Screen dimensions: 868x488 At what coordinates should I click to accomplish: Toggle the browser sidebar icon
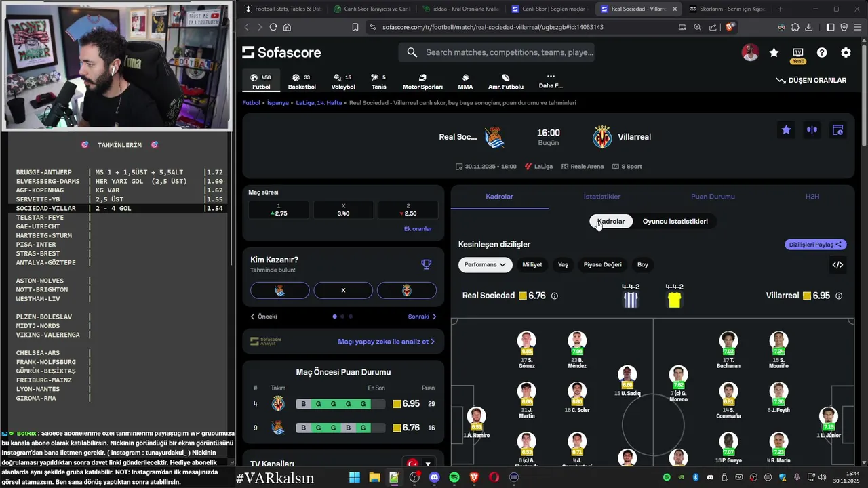(831, 27)
